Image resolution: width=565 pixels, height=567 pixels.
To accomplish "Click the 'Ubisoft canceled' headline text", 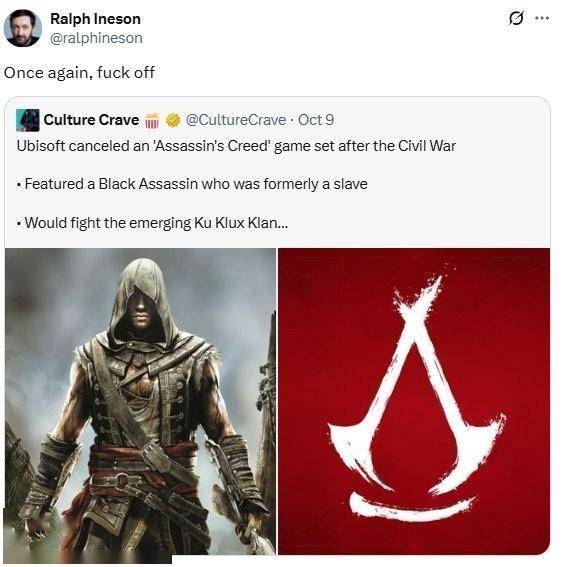I will [236, 146].
